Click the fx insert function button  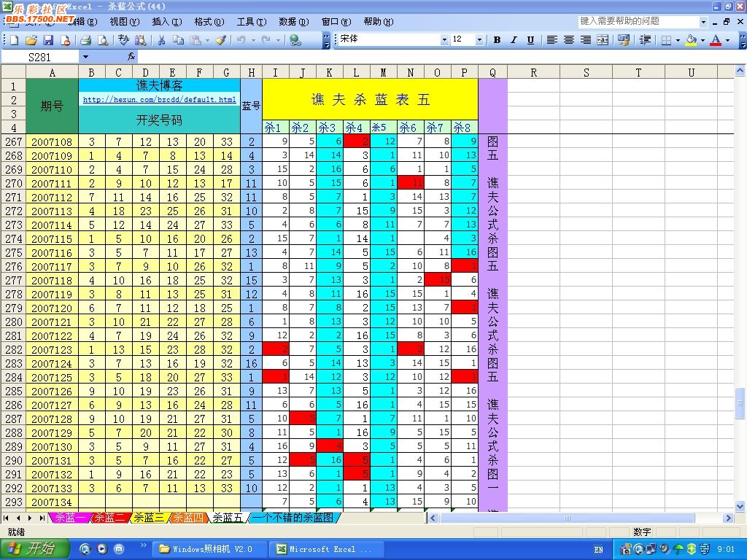131,57
